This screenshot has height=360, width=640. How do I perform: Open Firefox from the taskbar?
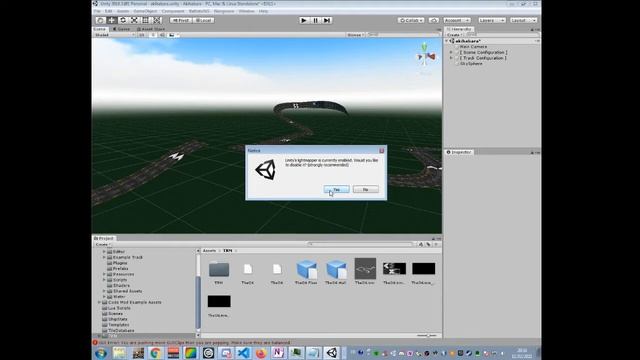(x=261, y=353)
